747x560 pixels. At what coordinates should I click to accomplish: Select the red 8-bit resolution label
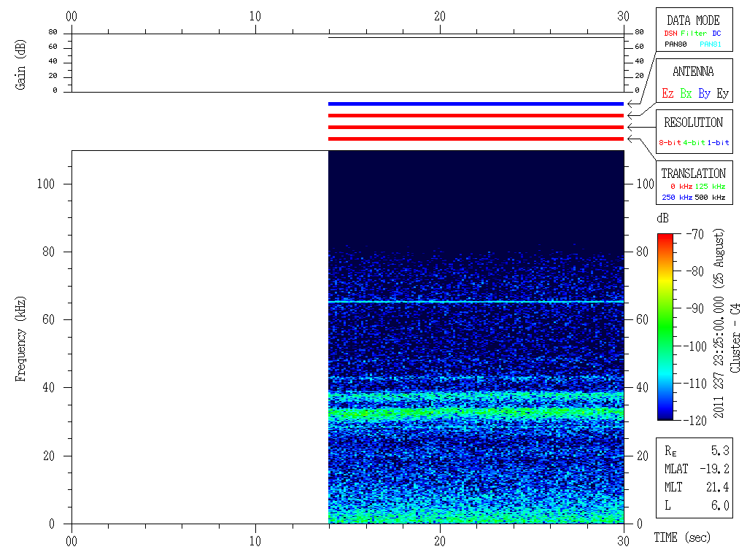(670, 142)
